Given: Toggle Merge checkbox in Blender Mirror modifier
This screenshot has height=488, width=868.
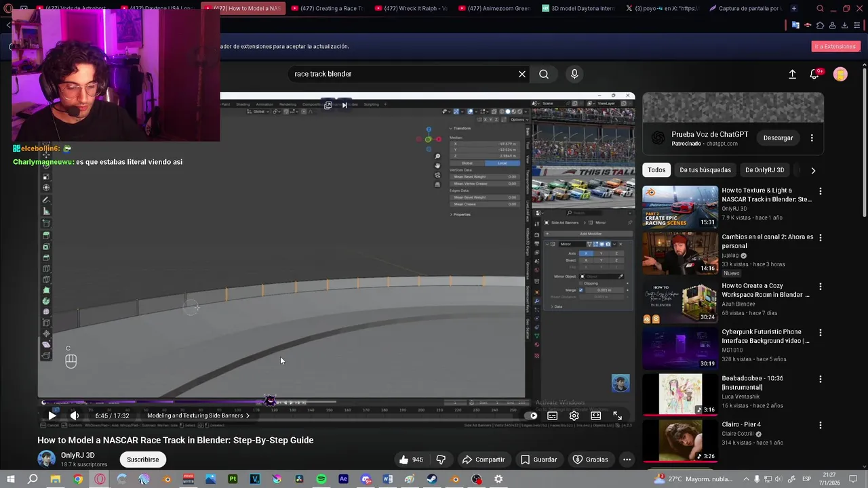Looking at the screenshot, I should pos(580,290).
